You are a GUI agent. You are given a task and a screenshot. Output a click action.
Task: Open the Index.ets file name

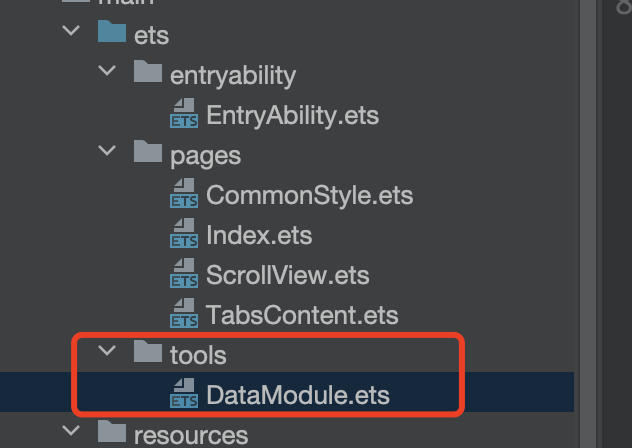click(x=259, y=236)
